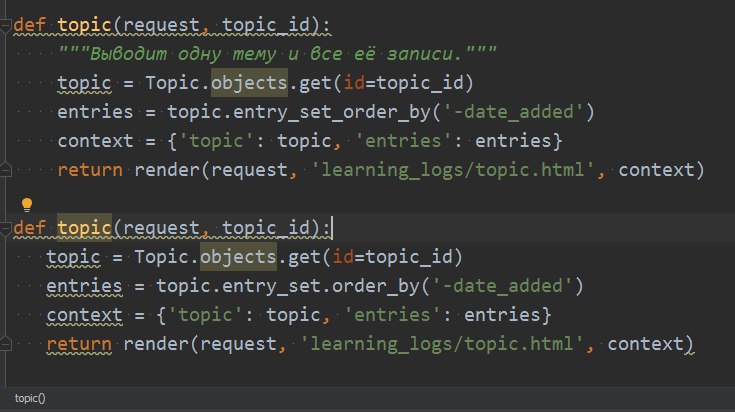Click final context argument in last line
Image resolution: width=735 pixels, height=412 pixels.
(645, 344)
